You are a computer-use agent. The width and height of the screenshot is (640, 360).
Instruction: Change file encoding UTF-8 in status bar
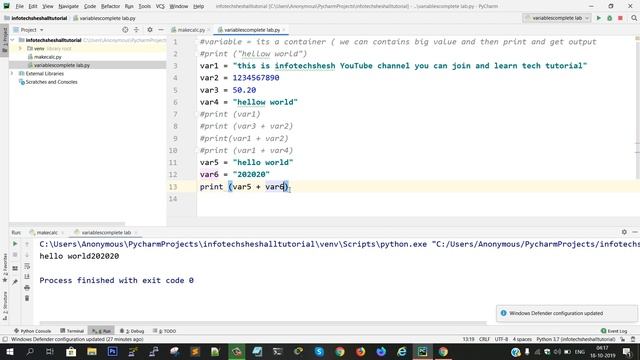[501, 339]
